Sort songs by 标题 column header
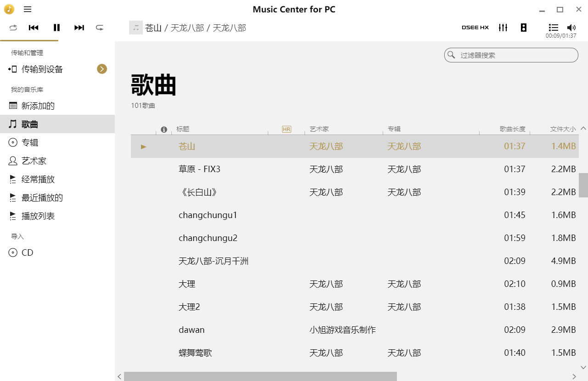Screen dimensions: 588x381 [183, 129]
